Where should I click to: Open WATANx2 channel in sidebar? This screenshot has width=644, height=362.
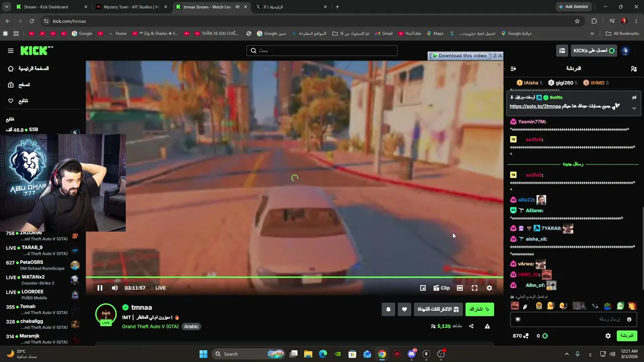[42, 280]
